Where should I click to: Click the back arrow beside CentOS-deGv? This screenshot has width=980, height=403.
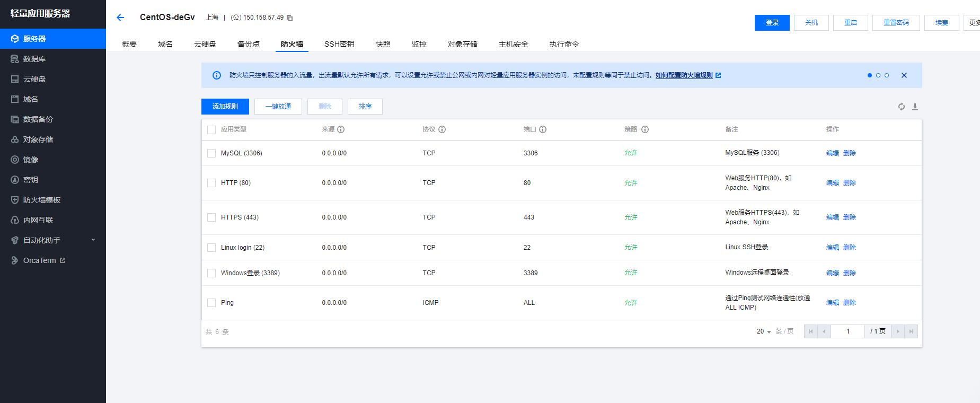120,17
